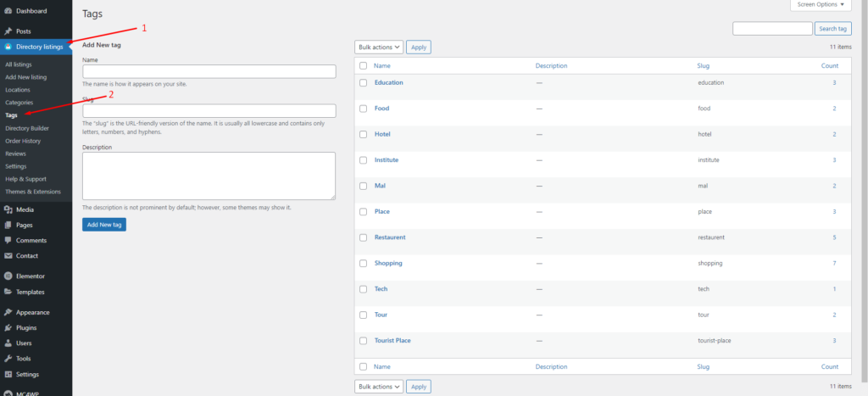Open Help & Support submenu item
Image resolution: width=868 pixels, height=396 pixels.
click(x=25, y=180)
